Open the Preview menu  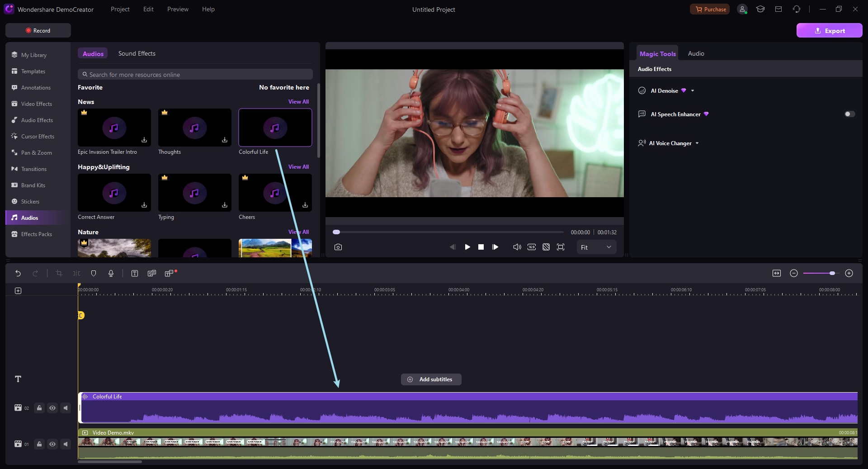pyautogui.click(x=178, y=9)
